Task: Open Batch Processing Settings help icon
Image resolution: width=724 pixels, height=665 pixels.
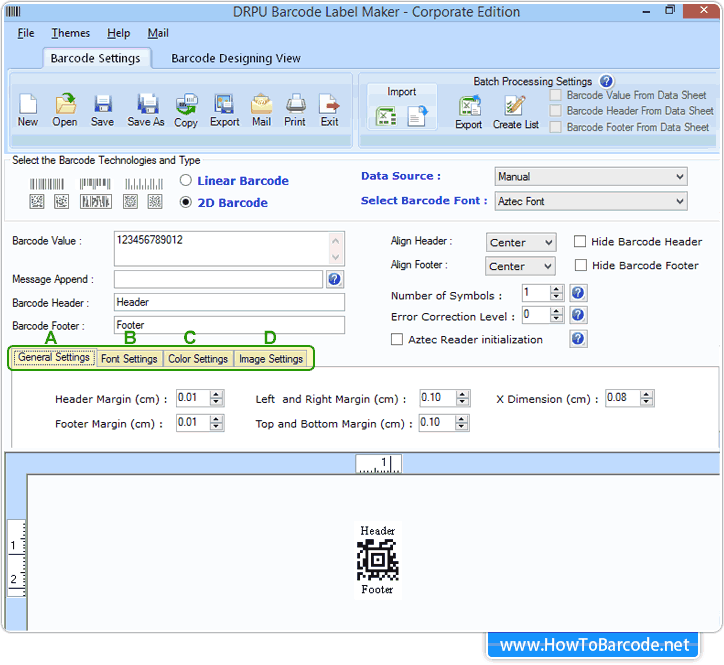Action: [x=606, y=81]
